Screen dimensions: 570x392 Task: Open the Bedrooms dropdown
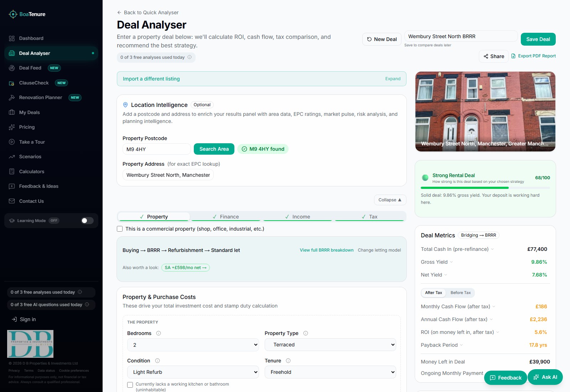[193, 345]
